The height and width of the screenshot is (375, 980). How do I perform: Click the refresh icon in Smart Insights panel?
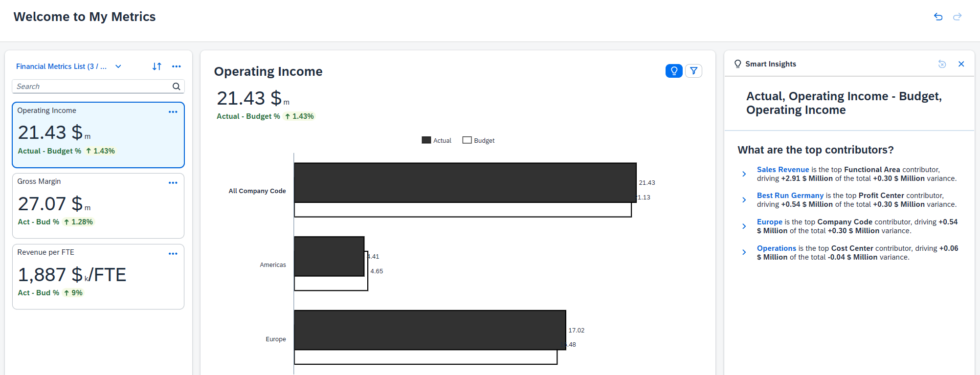[942, 64]
